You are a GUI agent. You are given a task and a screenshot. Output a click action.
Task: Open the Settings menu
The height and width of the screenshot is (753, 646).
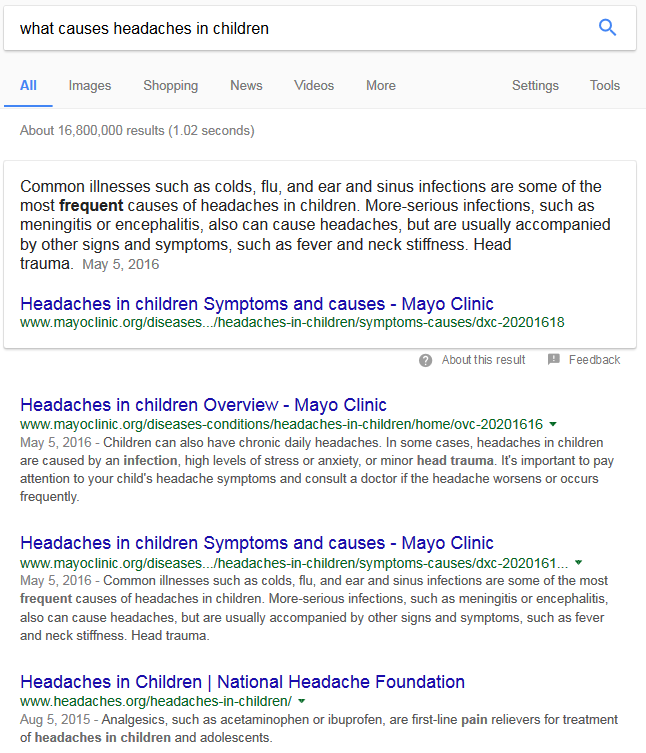[535, 86]
